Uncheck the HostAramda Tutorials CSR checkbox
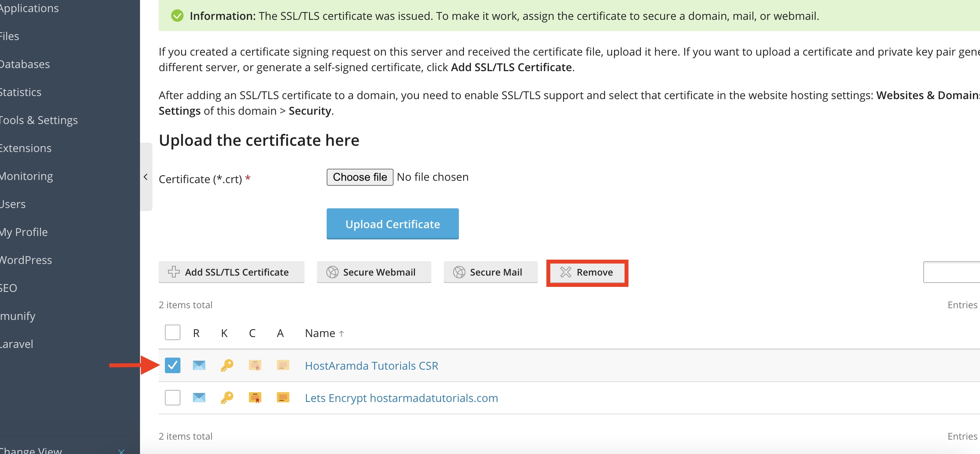The height and width of the screenshot is (454, 980). [x=173, y=365]
